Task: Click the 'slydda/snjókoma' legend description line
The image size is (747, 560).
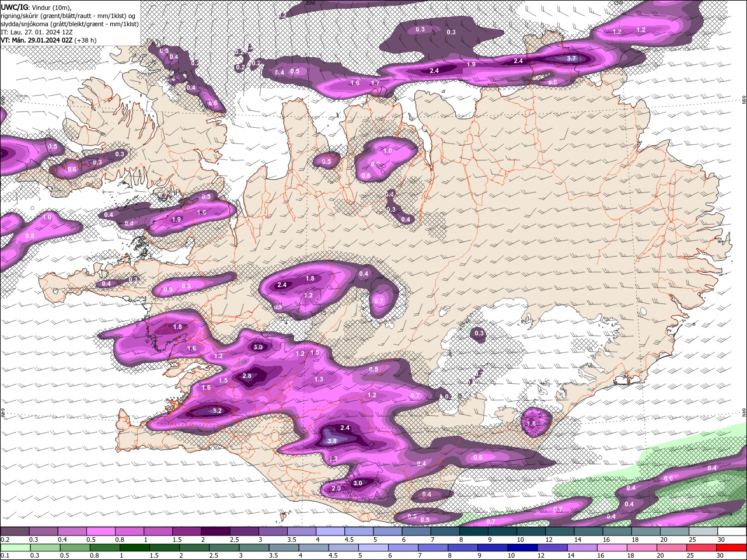Action: point(69,24)
